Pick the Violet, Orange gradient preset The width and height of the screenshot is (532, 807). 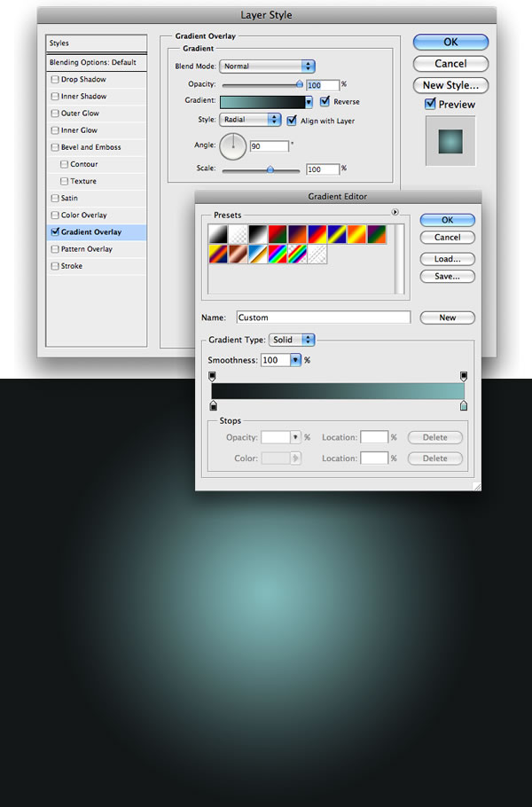click(297, 234)
